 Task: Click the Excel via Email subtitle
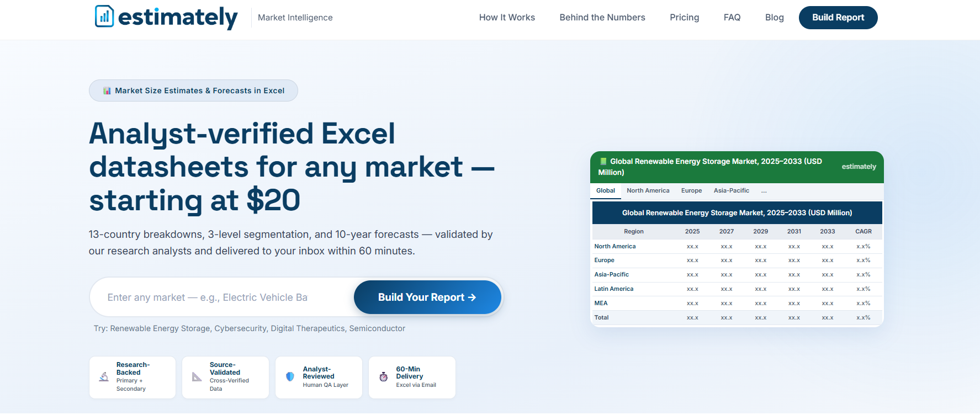tap(416, 385)
